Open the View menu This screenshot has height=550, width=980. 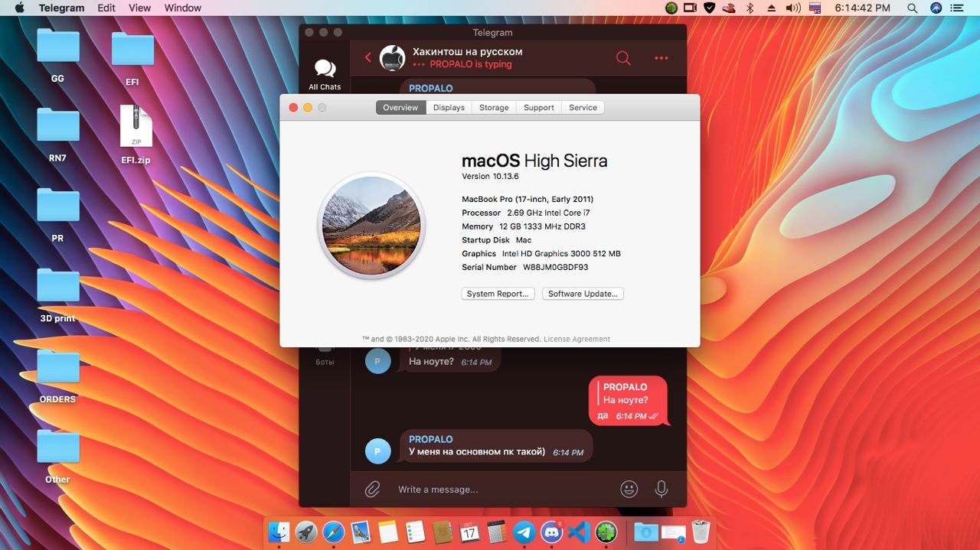[x=139, y=8]
